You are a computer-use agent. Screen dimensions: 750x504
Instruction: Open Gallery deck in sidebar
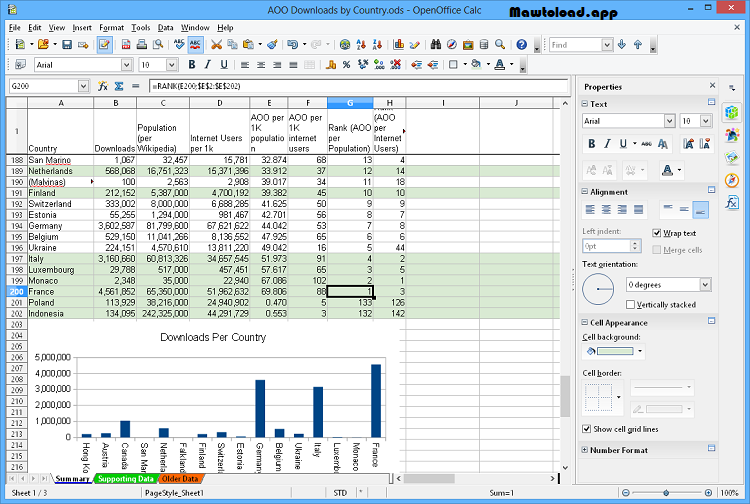[732, 157]
